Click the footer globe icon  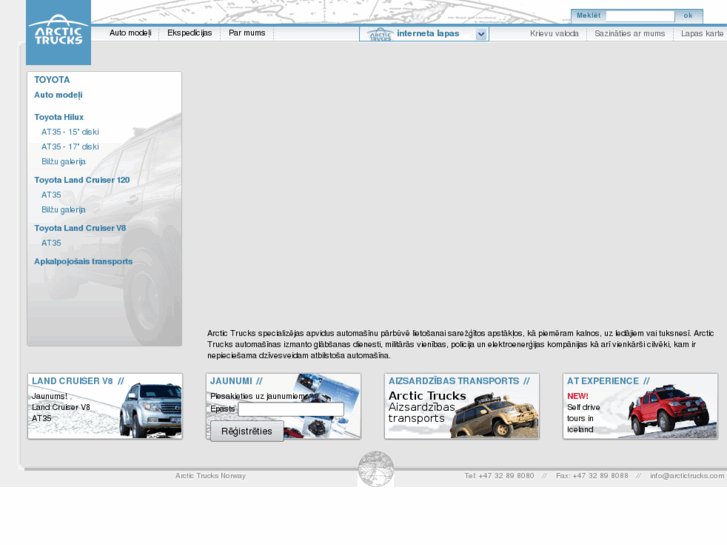tap(376, 468)
